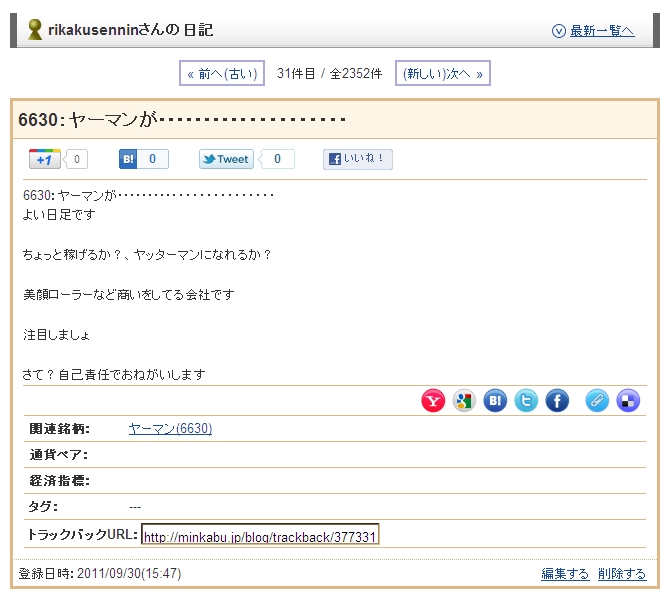Share via the red Yahoo bookmark icon
665x595 pixels.
click(x=433, y=400)
